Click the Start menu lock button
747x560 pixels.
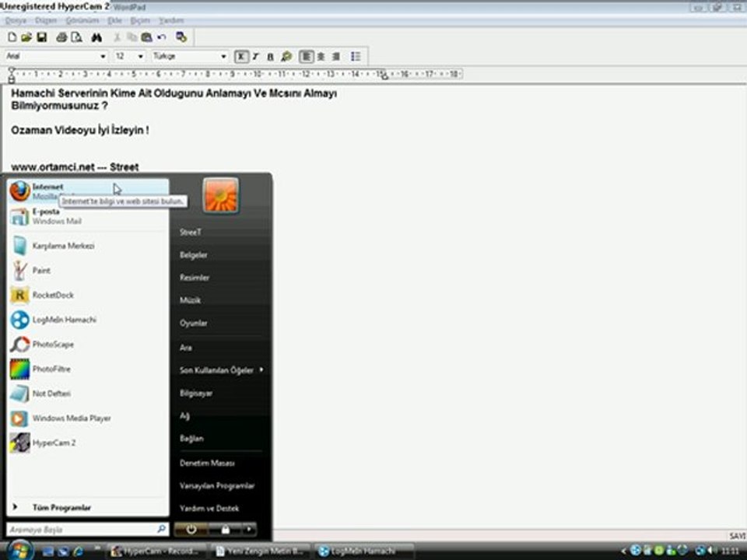point(226,530)
